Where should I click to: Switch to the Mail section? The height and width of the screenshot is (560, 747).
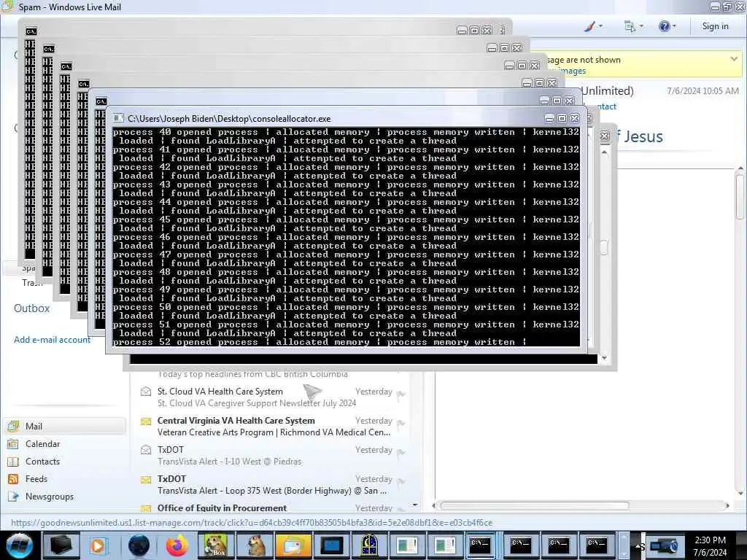(64, 426)
